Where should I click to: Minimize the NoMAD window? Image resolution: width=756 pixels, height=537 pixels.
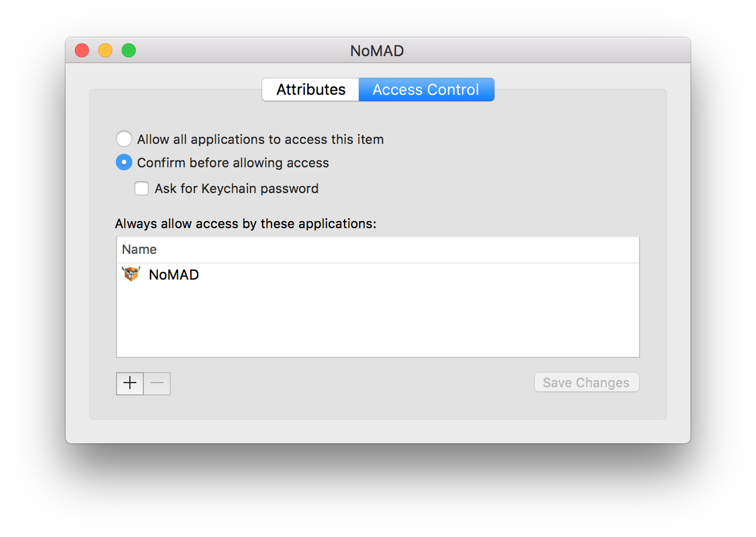click(105, 50)
